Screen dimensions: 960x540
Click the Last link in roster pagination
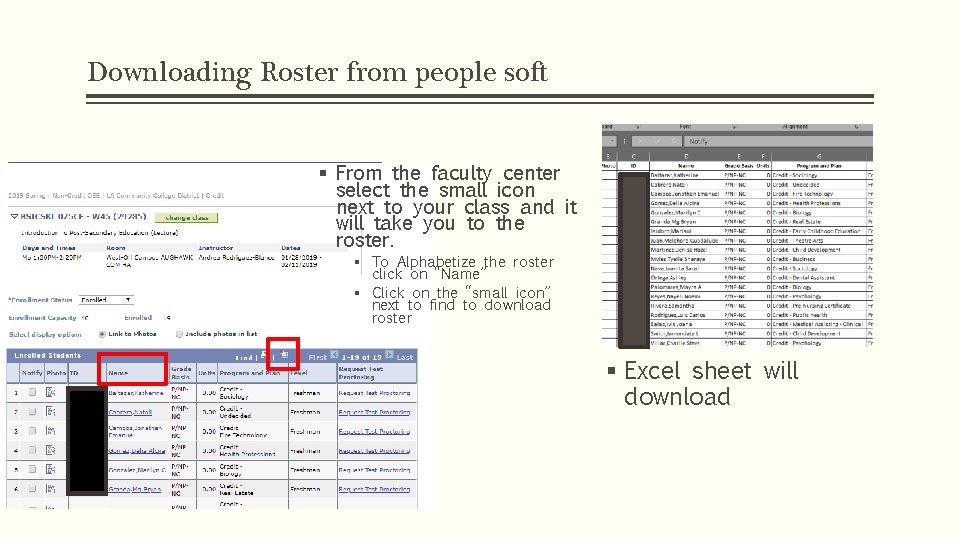pos(405,357)
